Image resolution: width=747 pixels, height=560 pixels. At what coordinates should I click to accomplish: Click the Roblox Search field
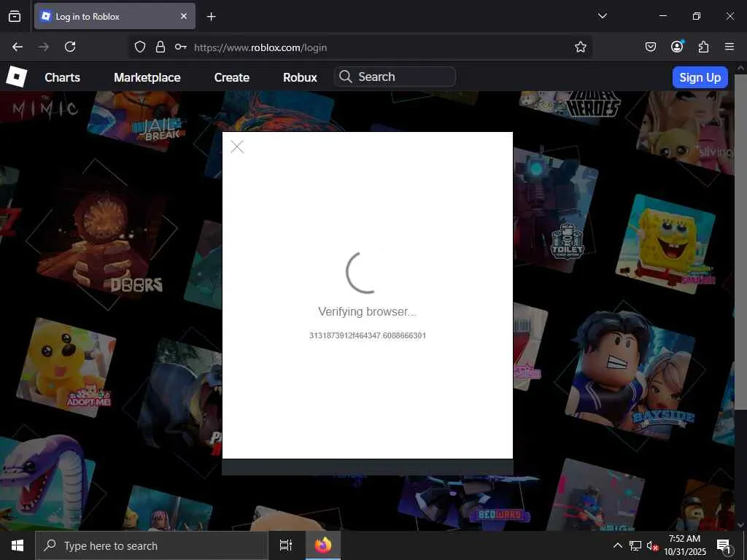click(395, 77)
